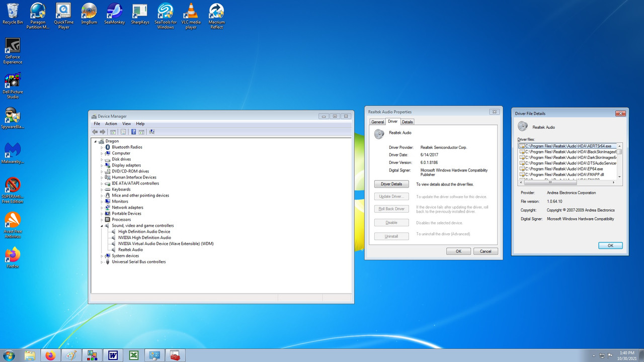Expand the Bluetooth Radios node
Image resolution: width=644 pixels, height=362 pixels.
(102, 147)
